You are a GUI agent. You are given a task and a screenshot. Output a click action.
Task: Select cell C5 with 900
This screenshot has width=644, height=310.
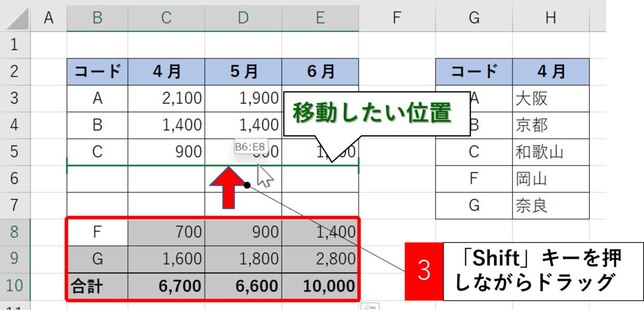[x=166, y=152]
